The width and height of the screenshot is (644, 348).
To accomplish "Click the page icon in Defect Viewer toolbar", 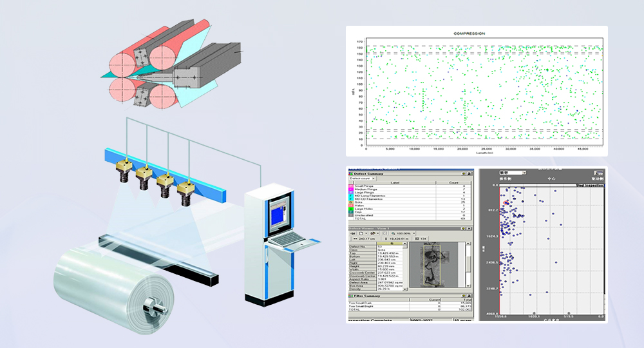I will pos(361,233).
